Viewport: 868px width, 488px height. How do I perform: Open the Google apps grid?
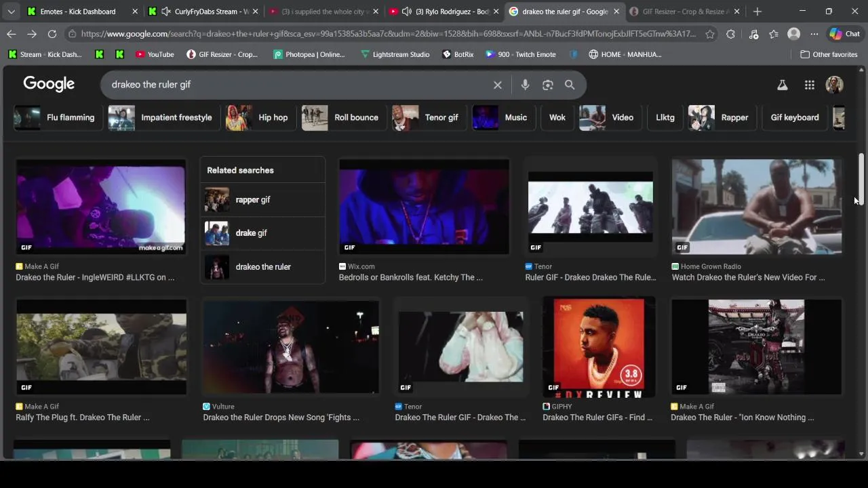point(810,85)
